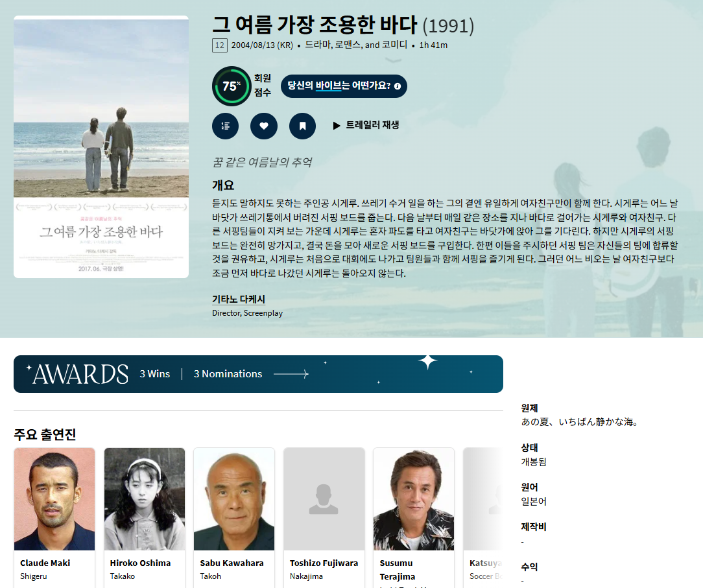Click the 일본어 language value
This screenshot has height=588, width=703.
534,502
